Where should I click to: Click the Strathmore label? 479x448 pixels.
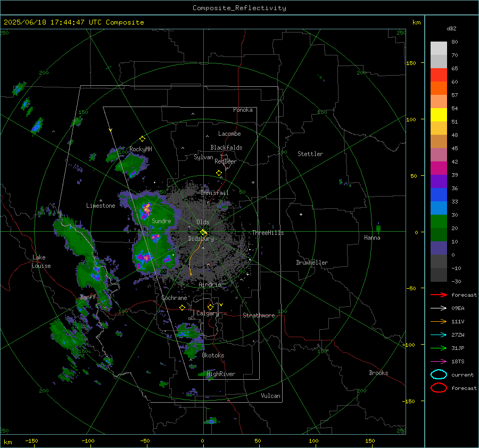click(259, 315)
